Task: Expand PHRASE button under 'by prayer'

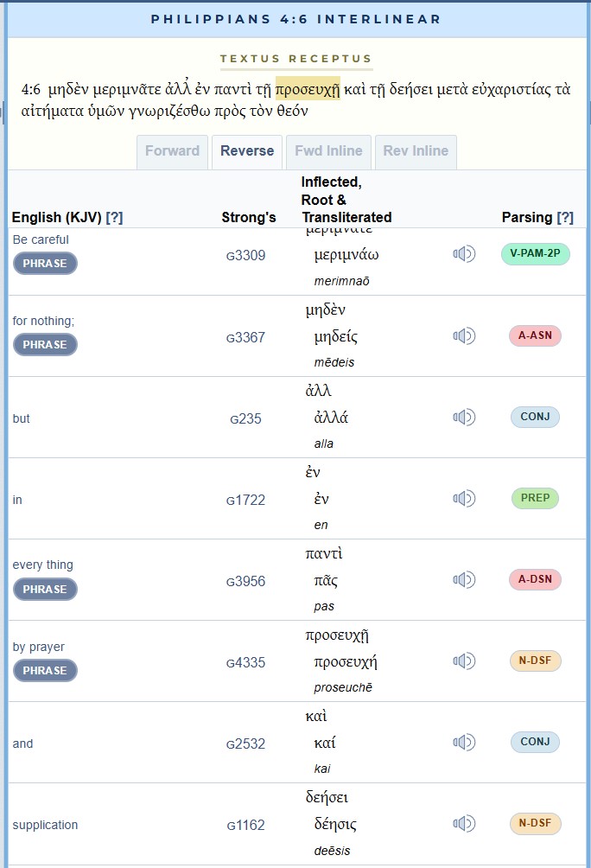Action: (x=45, y=670)
